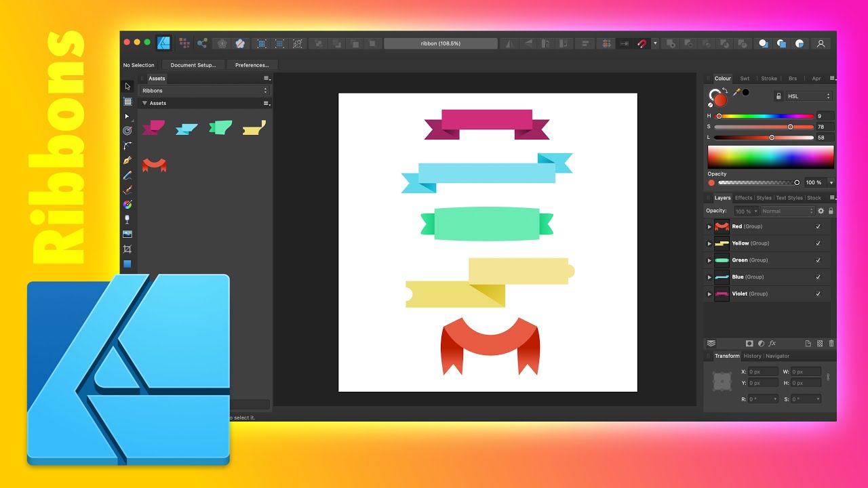Hide the Yellow layer via checkbox
Viewport: 868px width, 488px height.
coord(818,243)
